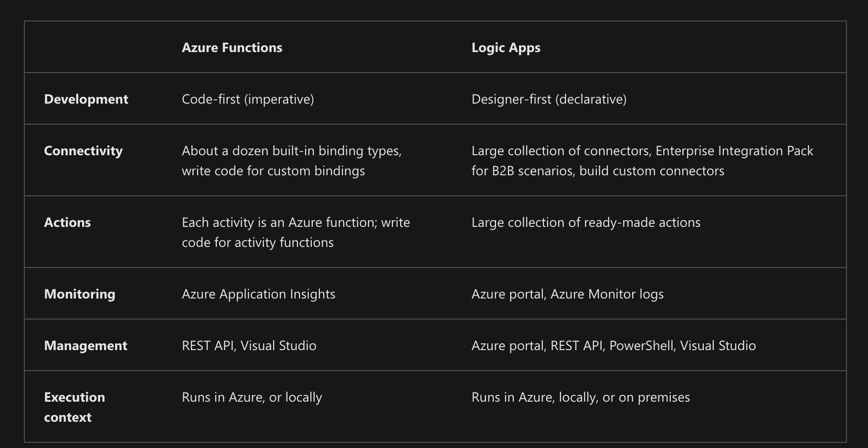This screenshot has width=868, height=448.
Task: Click the "Code-first (imperative)" cell
Action: click(x=248, y=99)
